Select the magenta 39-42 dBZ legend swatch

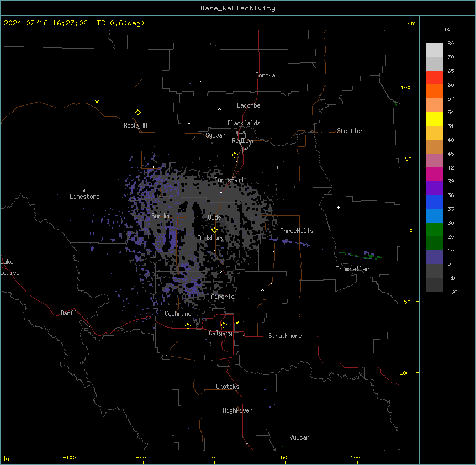click(x=434, y=174)
